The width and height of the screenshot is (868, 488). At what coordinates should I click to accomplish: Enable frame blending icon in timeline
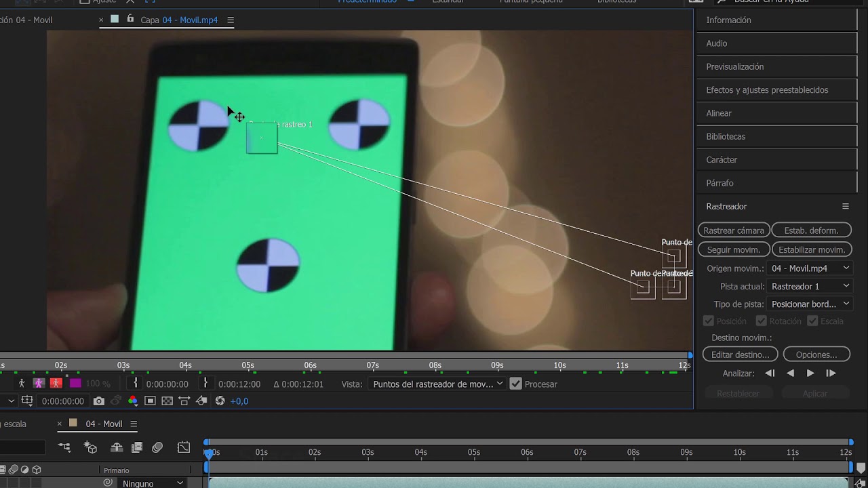pos(137,447)
